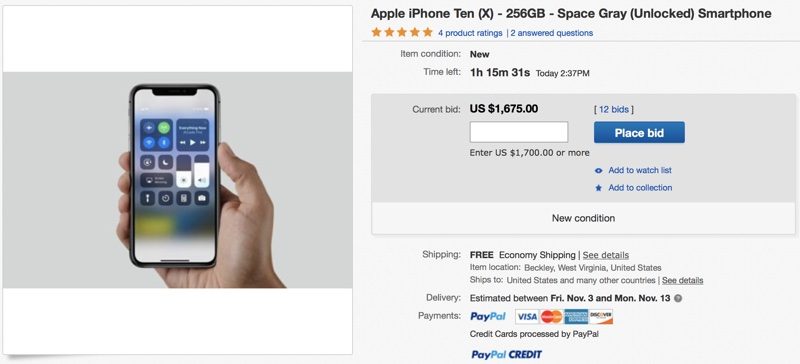Click the delivery estimate help icon

pyautogui.click(x=678, y=298)
